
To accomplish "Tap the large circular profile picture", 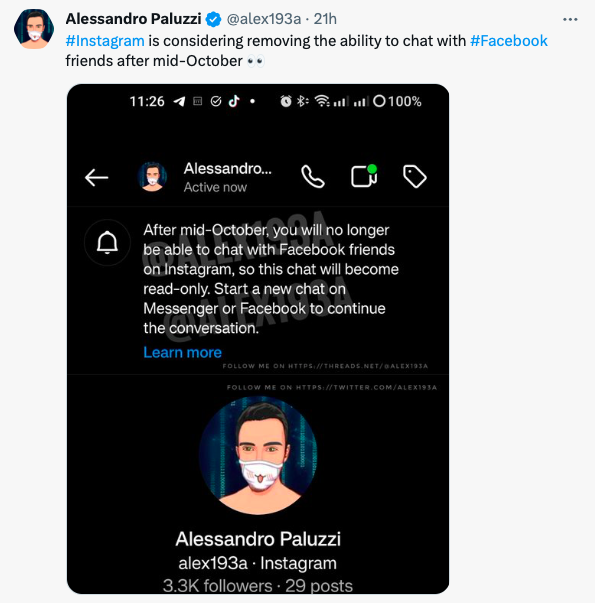I will pos(258,455).
